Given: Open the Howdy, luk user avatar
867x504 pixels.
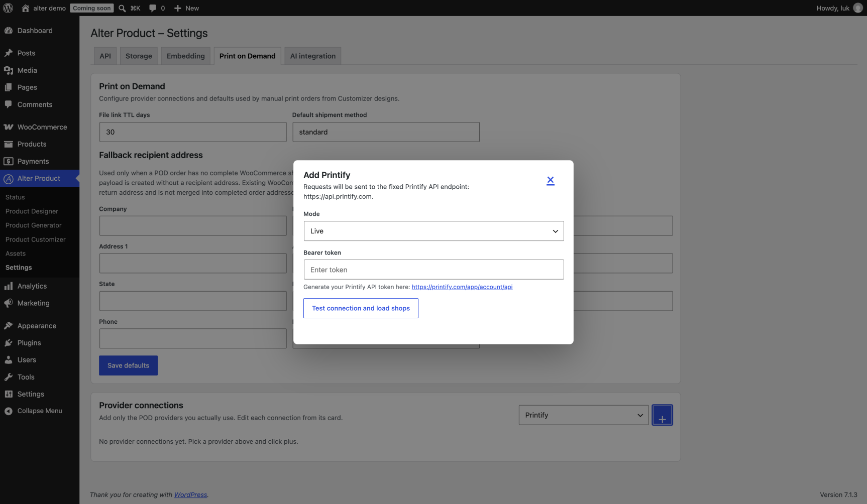Looking at the screenshot, I should 858,8.
